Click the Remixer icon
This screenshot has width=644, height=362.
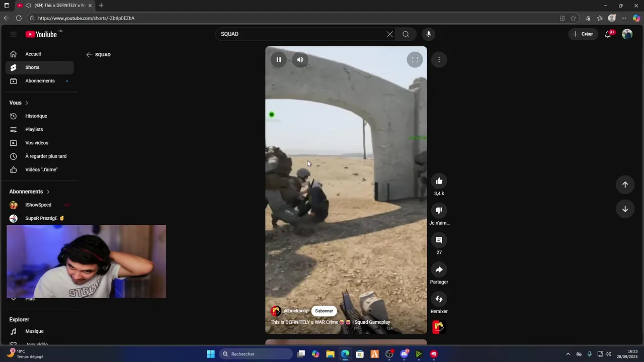pos(439,299)
